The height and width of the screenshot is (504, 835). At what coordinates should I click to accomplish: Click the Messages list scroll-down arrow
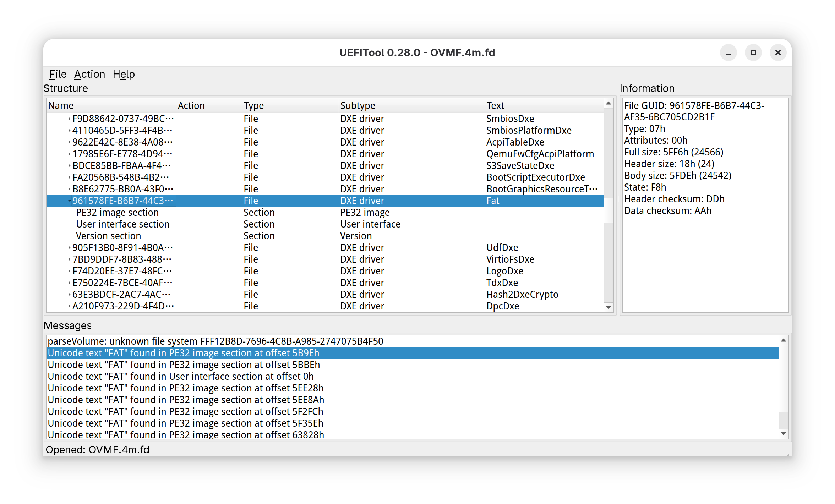784,434
